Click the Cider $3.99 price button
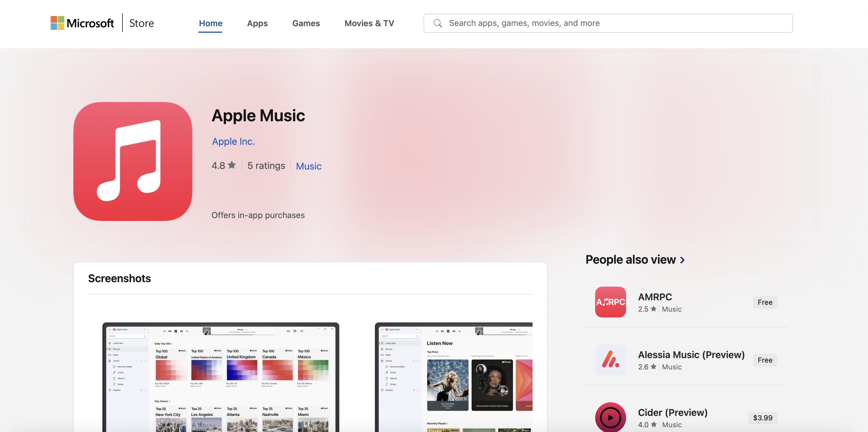This screenshot has width=868, height=432. pyautogui.click(x=763, y=418)
